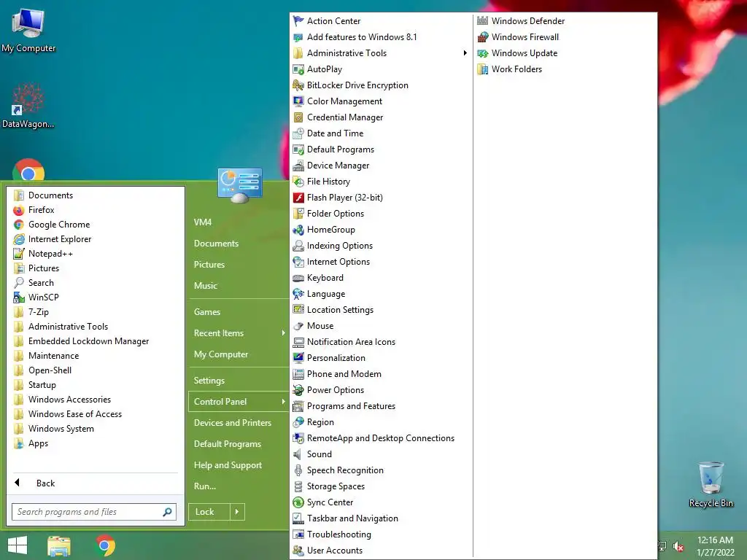
Task: Click the Date and Time icon
Action: pos(298,133)
